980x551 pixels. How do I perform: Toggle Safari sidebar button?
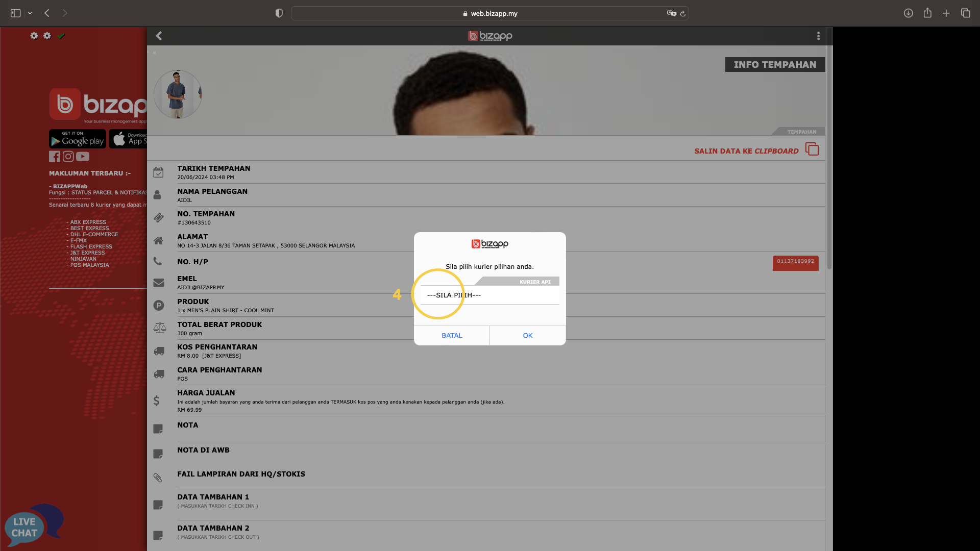point(15,13)
